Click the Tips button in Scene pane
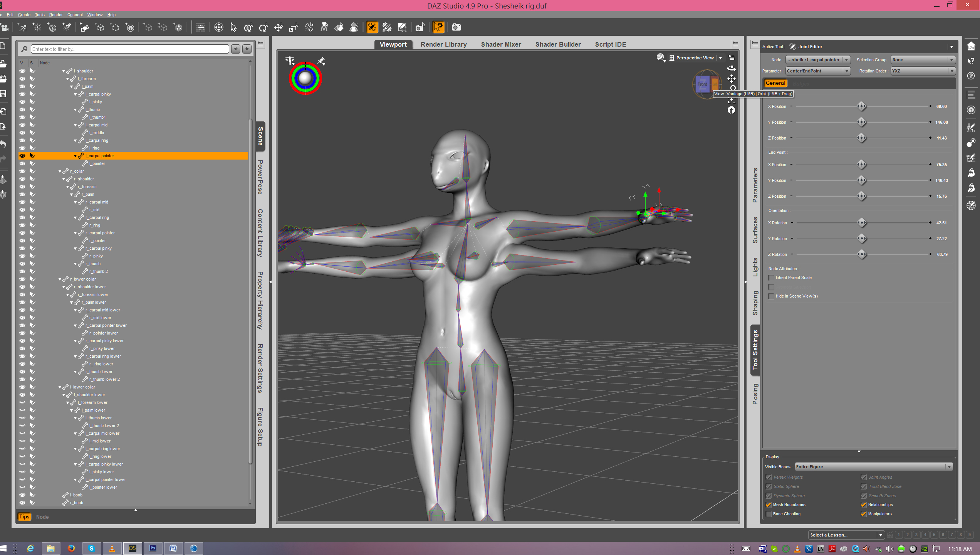980x555 pixels. pyautogui.click(x=24, y=517)
